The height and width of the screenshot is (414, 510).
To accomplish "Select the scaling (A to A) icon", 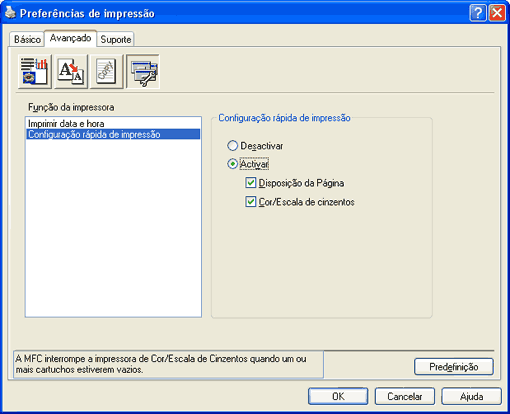I will click(x=71, y=71).
